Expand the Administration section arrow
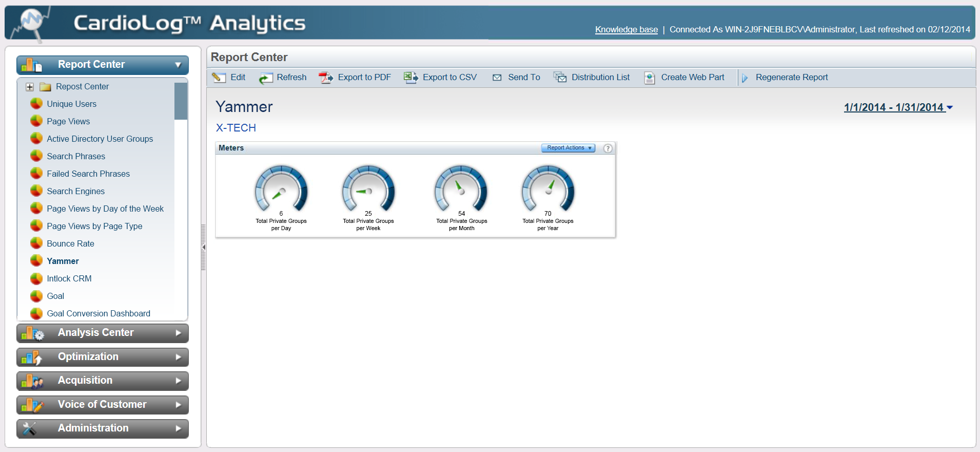This screenshot has height=452, width=980. click(x=179, y=428)
